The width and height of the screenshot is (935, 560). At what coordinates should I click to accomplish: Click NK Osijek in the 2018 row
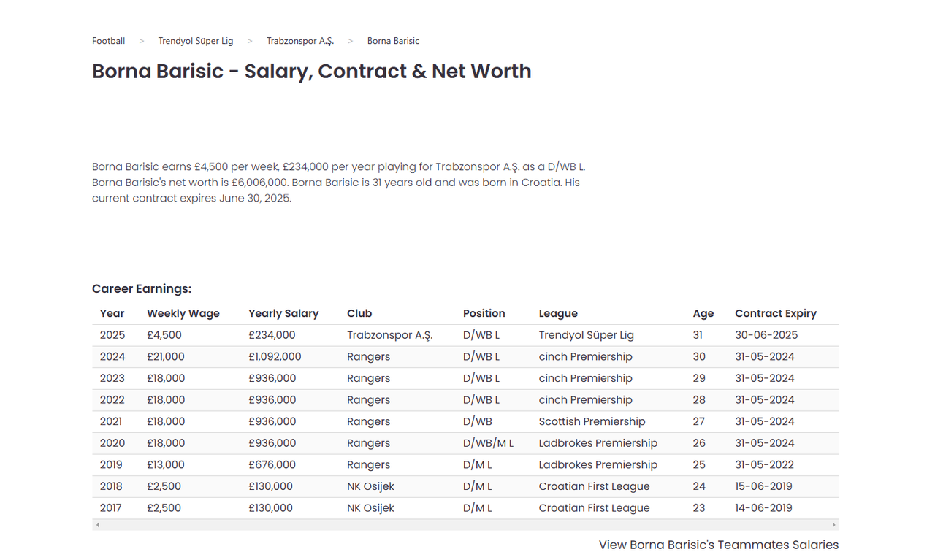[370, 486]
